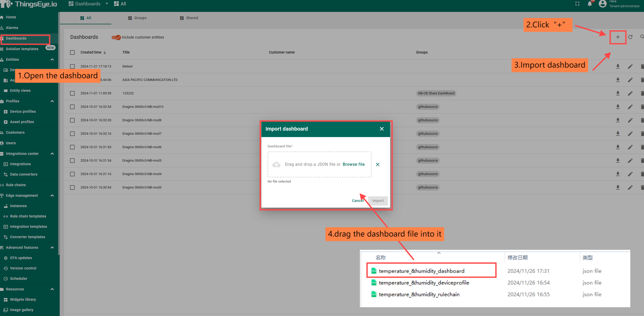
Task: Toggle fullscreen mode icon in top bar
Action: tap(577, 4)
